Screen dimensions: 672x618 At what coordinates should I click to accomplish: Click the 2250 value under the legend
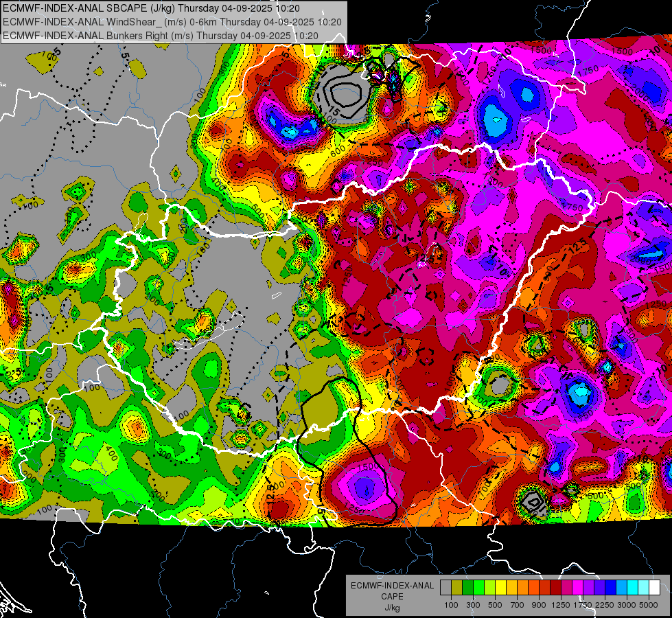(x=605, y=605)
